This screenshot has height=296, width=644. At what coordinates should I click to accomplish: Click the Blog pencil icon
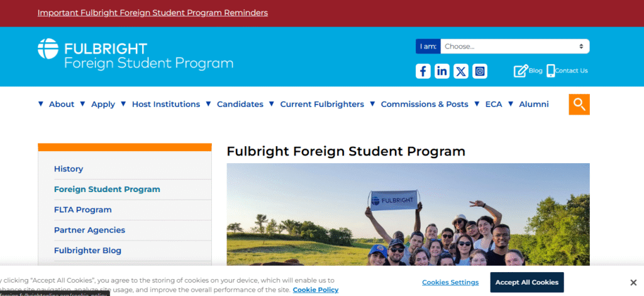[x=521, y=71]
